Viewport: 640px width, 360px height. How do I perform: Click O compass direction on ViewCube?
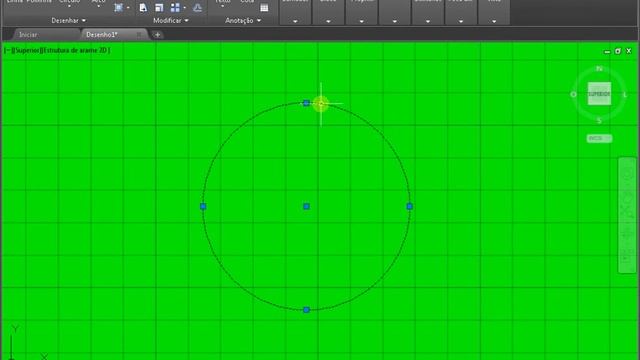[x=573, y=94]
